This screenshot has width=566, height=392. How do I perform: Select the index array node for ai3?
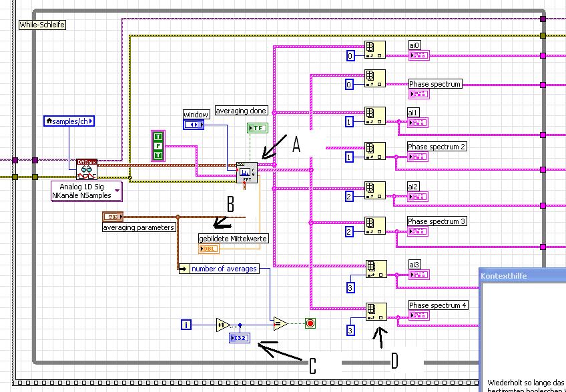pyautogui.click(x=376, y=269)
